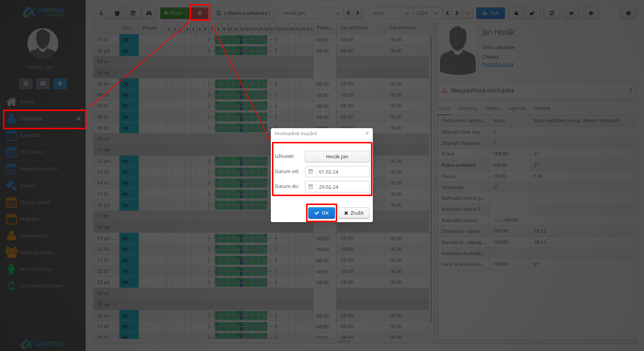Open Spárovaná zařízení in the sidebar

click(43, 286)
